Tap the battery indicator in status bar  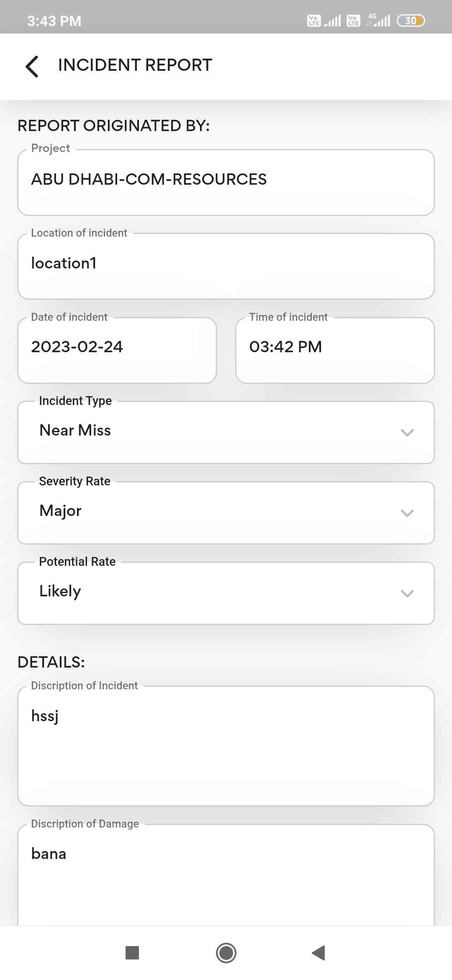pos(411,21)
